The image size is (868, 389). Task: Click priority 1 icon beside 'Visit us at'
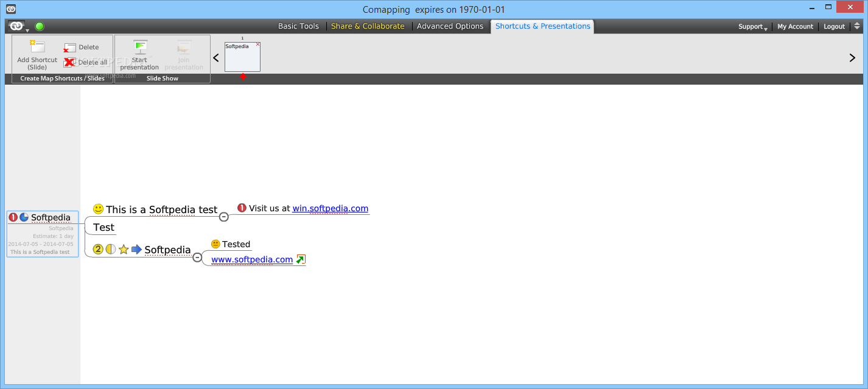242,208
